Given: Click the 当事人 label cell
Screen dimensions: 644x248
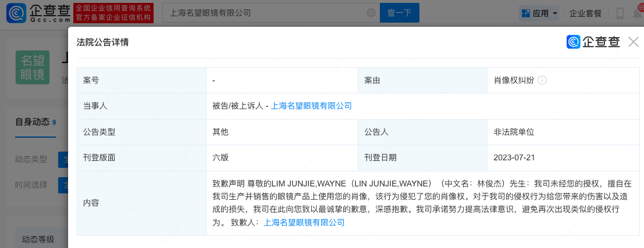Looking at the screenshot, I should [142, 106].
